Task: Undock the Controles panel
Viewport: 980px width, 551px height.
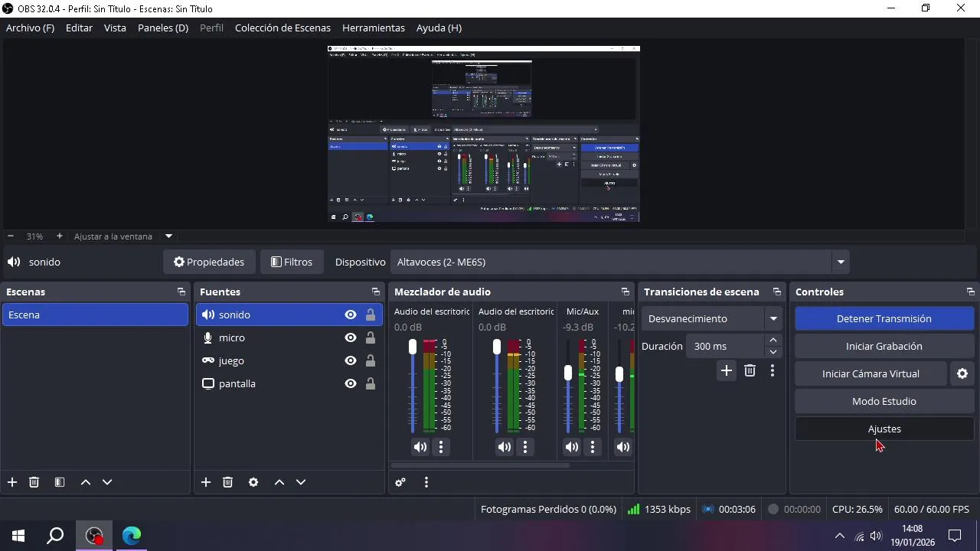Action: [971, 292]
